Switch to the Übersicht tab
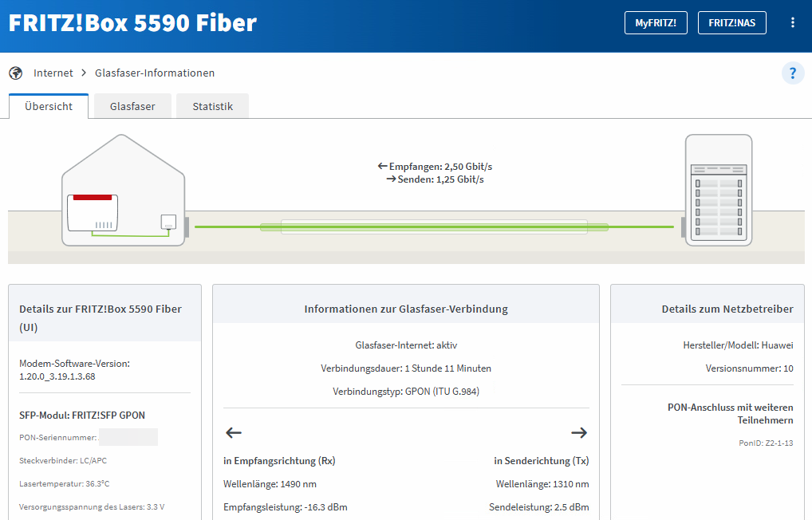812x520 pixels. 49,106
